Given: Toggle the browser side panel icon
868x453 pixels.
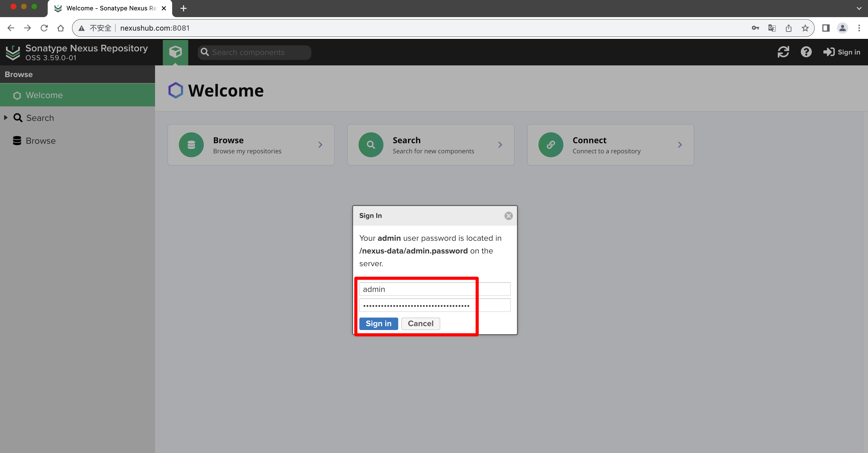Looking at the screenshot, I should [x=825, y=28].
